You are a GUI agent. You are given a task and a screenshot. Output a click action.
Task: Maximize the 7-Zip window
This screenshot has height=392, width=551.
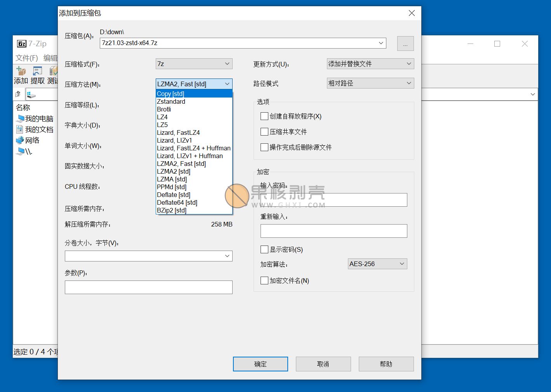(x=497, y=44)
